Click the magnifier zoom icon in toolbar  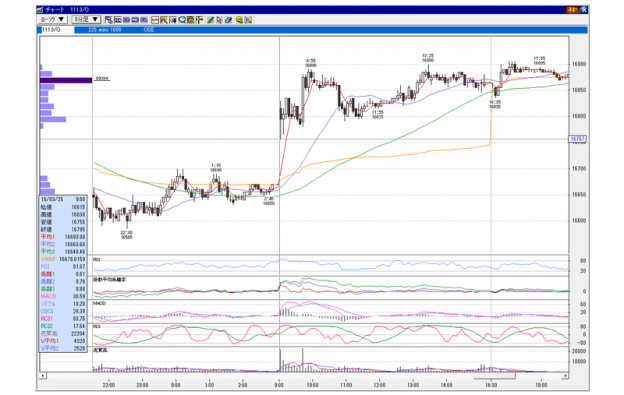tap(182, 19)
